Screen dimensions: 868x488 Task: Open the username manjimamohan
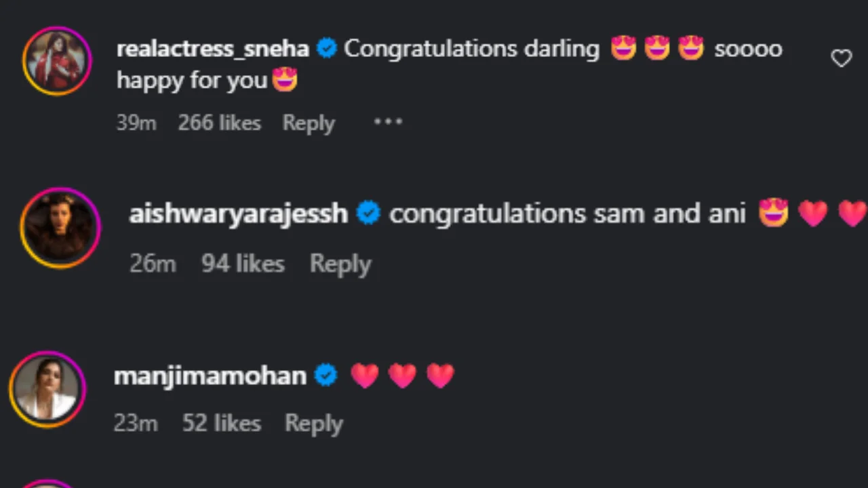(x=210, y=375)
